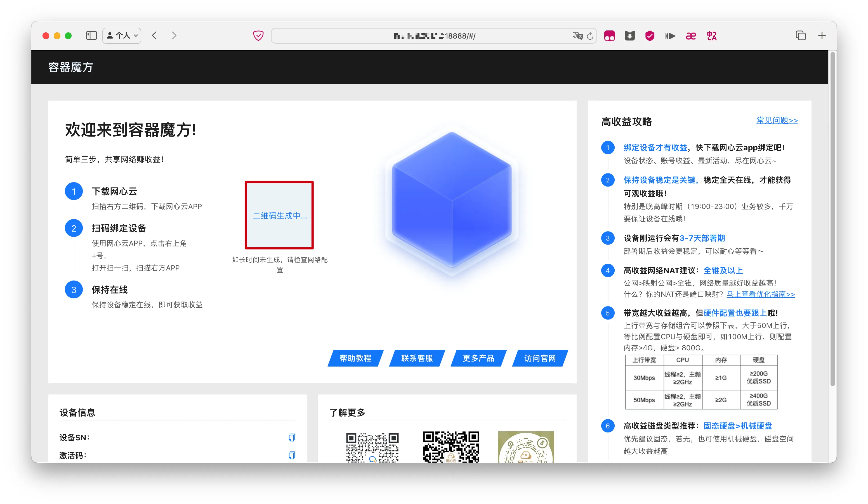Click the 上行带宽 table header
The height and width of the screenshot is (504, 868).
645,360
